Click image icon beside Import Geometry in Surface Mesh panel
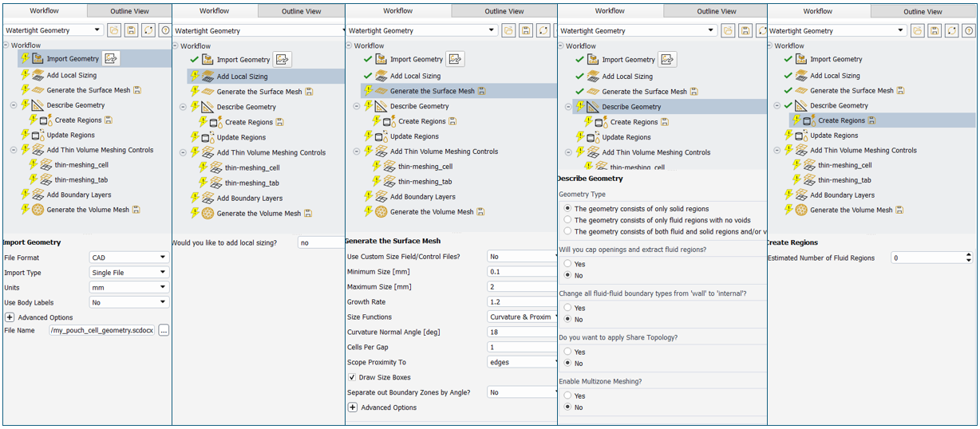The image size is (980, 429). point(455,59)
